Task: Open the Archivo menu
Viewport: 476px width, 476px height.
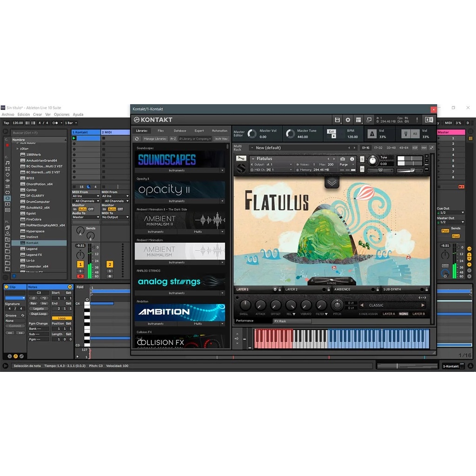Action: pyautogui.click(x=8, y=114)
